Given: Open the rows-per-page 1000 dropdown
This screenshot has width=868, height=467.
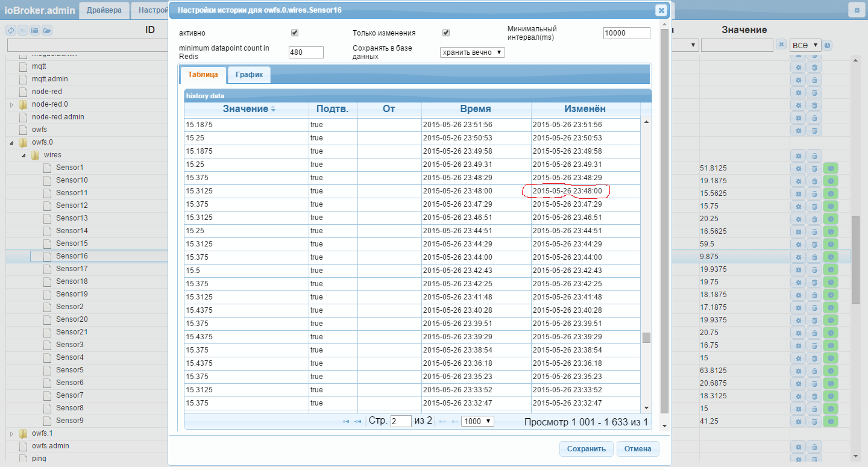Looking at the screenshot, I should pos(477,421).
